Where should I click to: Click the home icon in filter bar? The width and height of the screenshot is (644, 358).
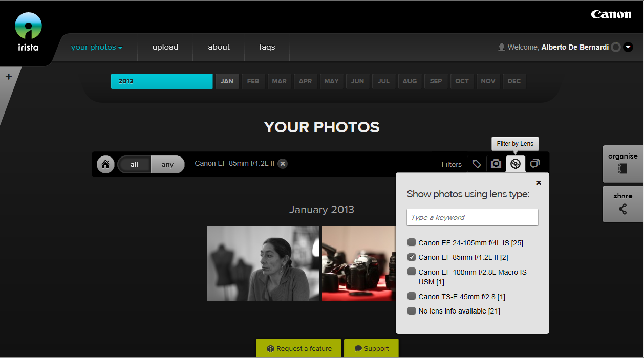click(105, 165)
